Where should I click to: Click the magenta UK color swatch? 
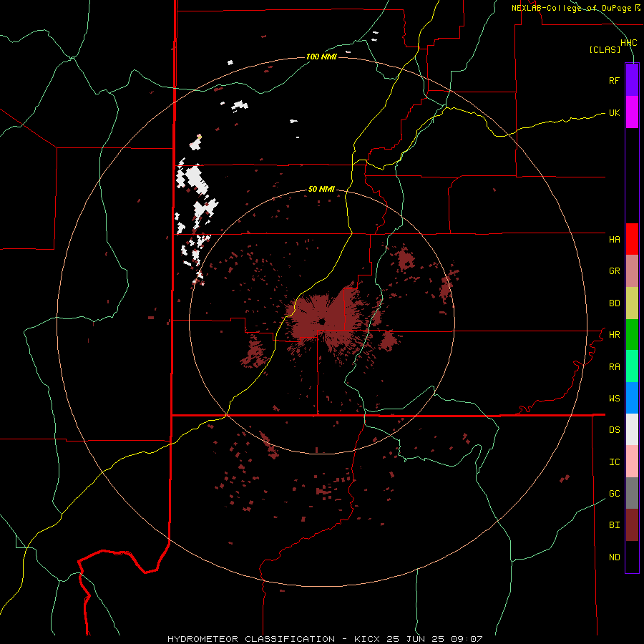pyautogui.click(x=632, y=112)
